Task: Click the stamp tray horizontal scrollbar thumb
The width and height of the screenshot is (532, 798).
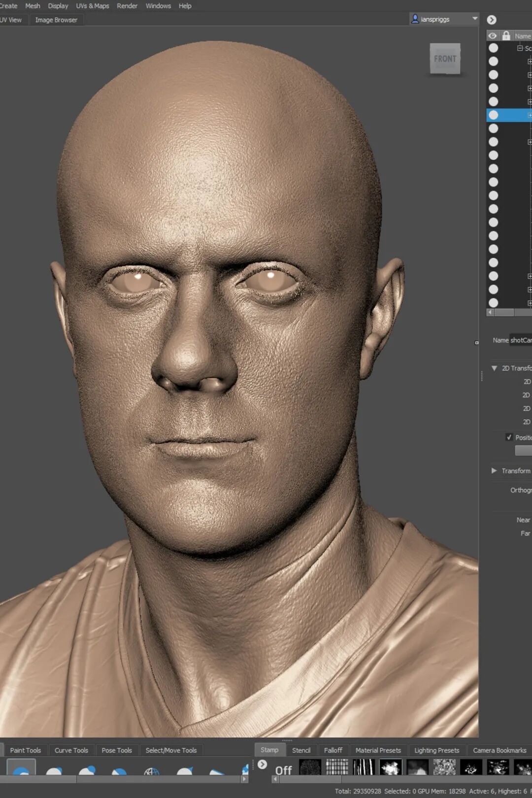Action: click(x=310, y=779)
